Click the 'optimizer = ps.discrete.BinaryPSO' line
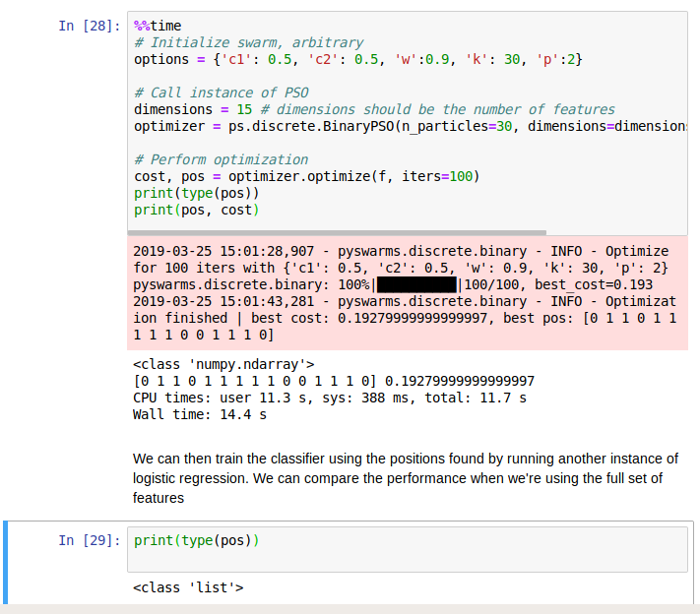This screenshot has width=700, height=614. [411, 126]
